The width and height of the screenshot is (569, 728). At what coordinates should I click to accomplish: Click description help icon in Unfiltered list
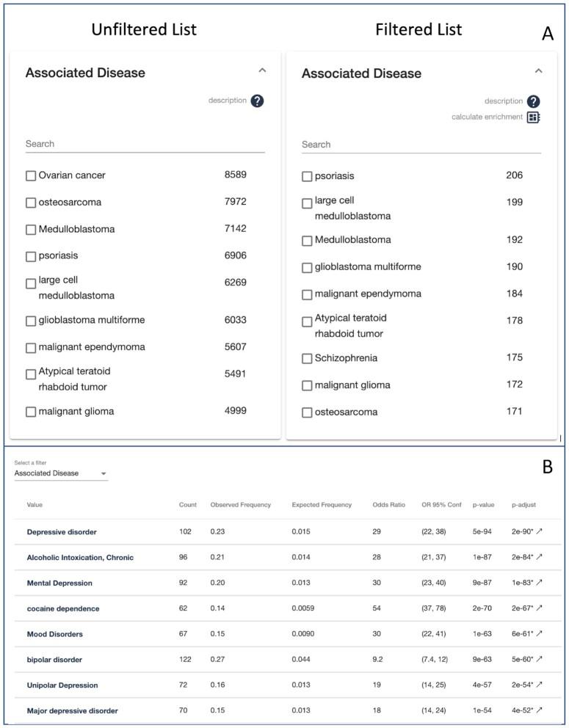257,101
